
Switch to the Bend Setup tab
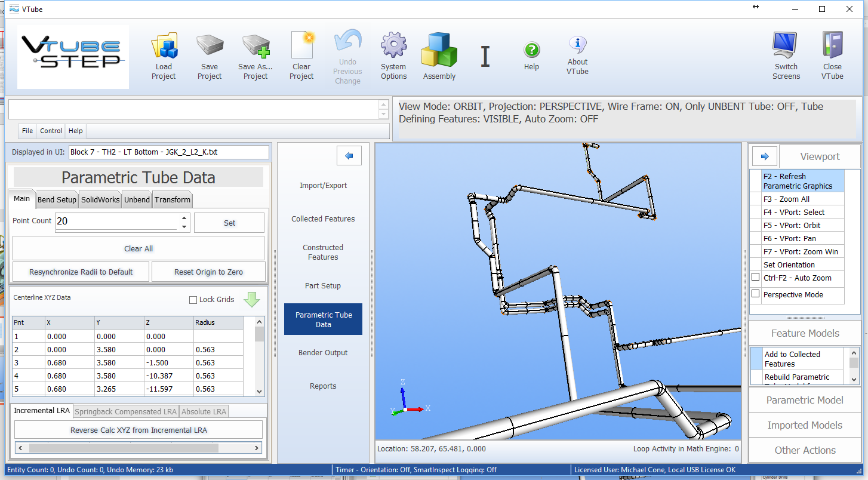(x=57, y=199)
